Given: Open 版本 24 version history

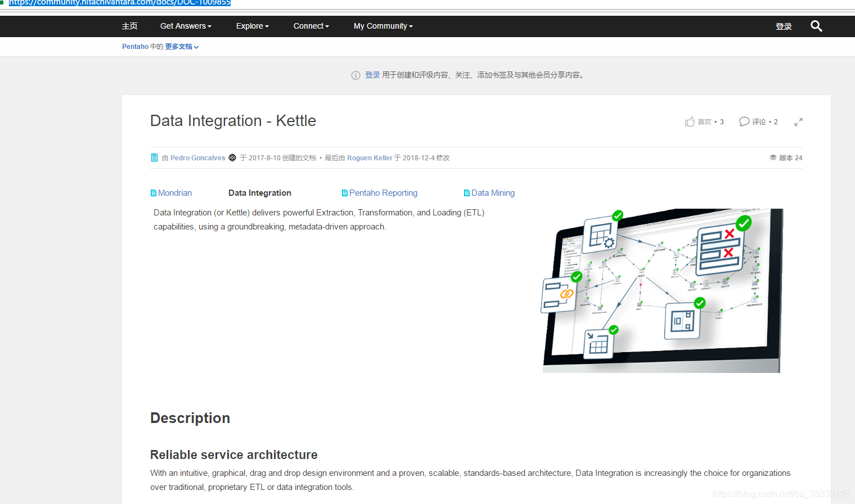Looking at the screenshot, I should tap(790, 158).
